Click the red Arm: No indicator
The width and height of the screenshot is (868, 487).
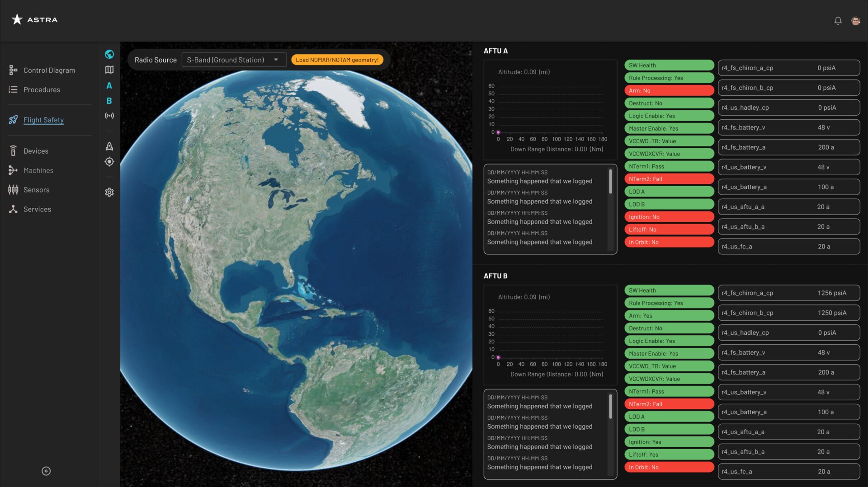point(669,90)
